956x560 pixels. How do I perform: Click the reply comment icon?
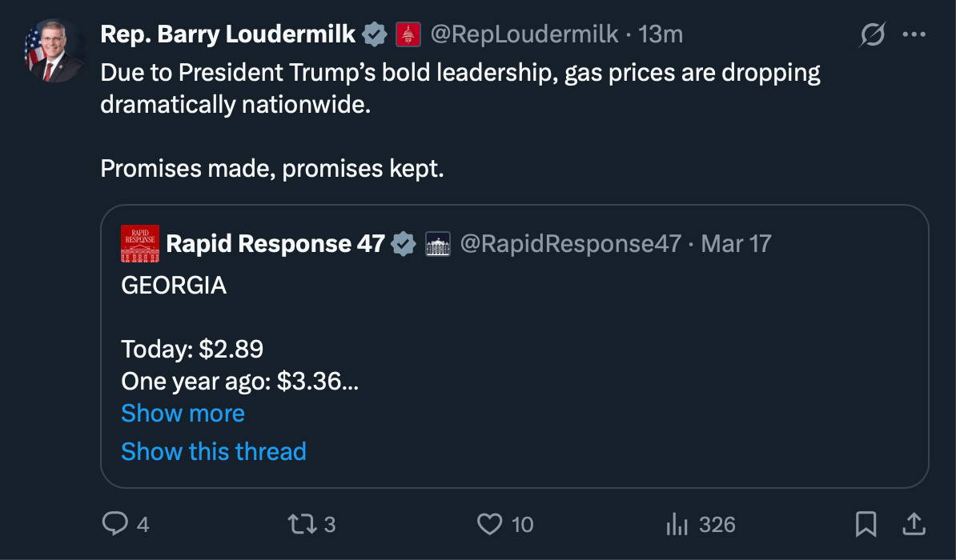click(116, 524)
